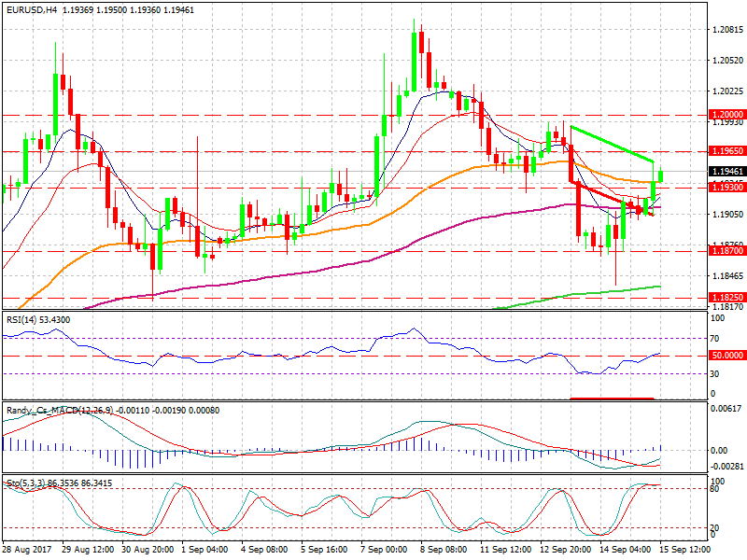
Task: Select the green descending trendline
Action: pos(612,145)
